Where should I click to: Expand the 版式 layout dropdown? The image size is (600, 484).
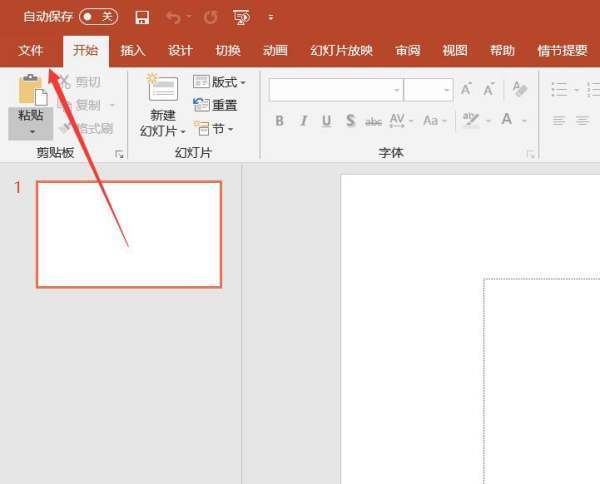[x=219, y=82]
